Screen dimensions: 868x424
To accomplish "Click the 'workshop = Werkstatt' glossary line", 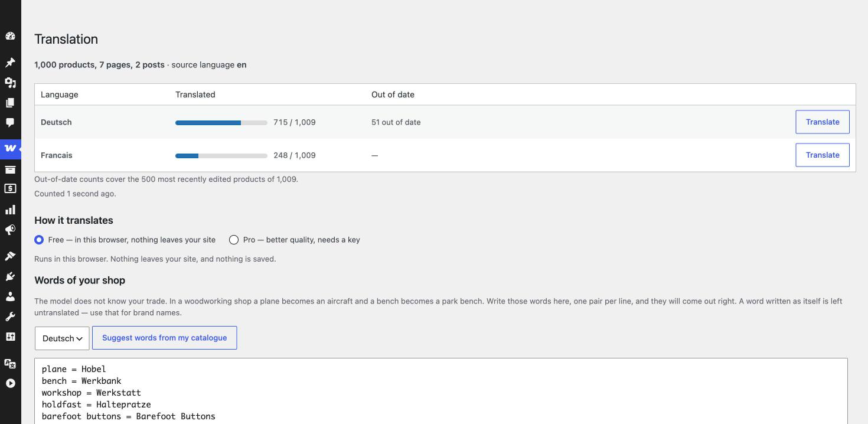I will click(92, 393).
